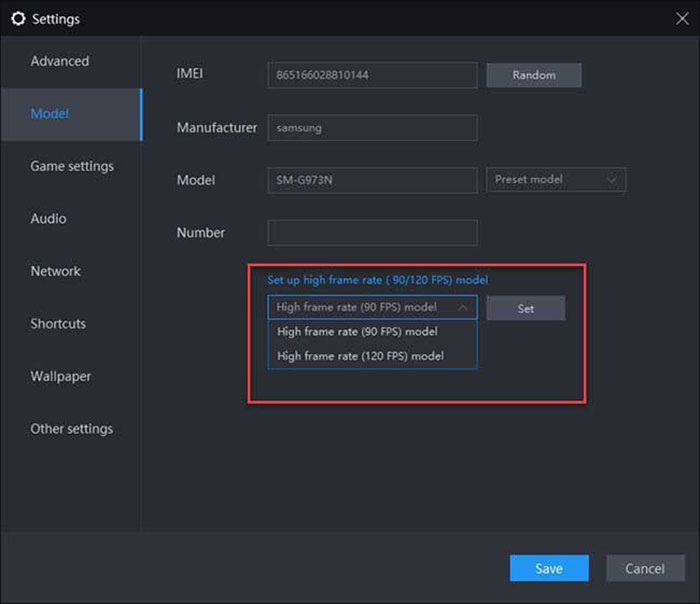Click the empty Number input field

pyautogui.click(x=372, y=233)
